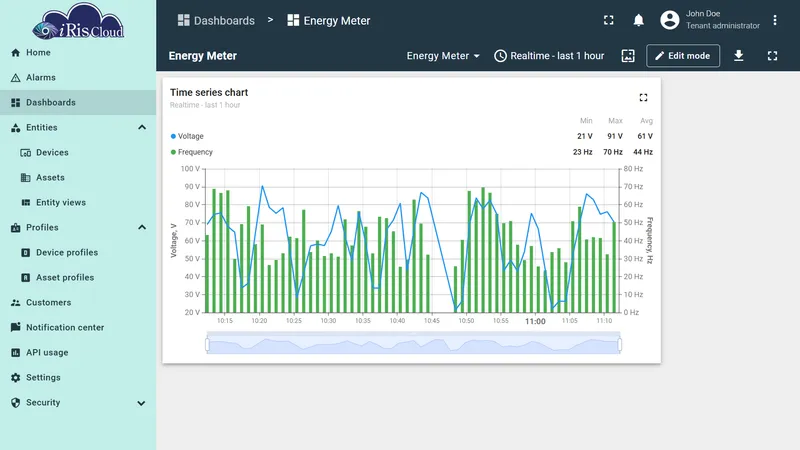Select Dashboards in the sidebar
The image size is (800, 450).
click(78, 103)
